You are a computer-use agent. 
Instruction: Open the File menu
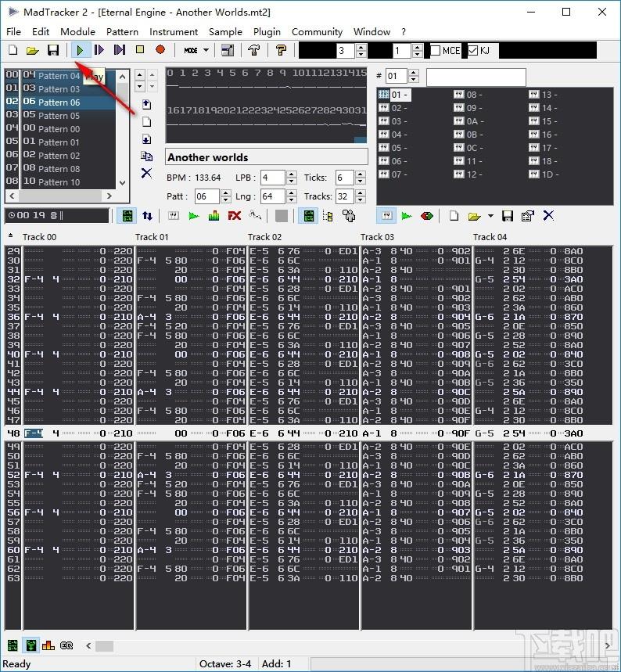click(x=14, y=32)
